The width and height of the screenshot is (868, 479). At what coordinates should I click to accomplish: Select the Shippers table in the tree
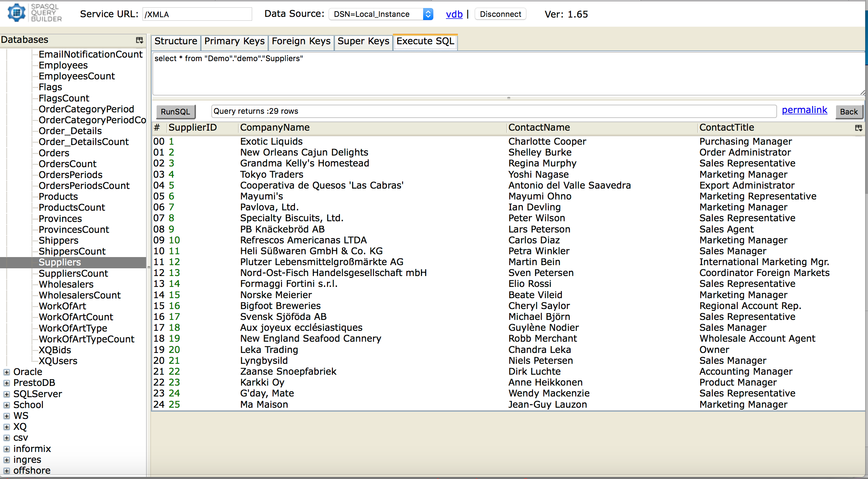58,240
